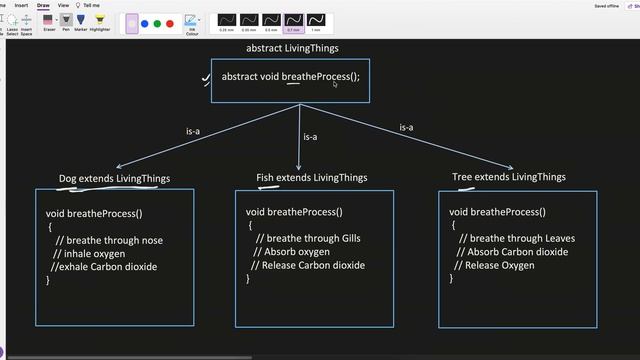Open the Draw ribbon tab

pos(43,5)
